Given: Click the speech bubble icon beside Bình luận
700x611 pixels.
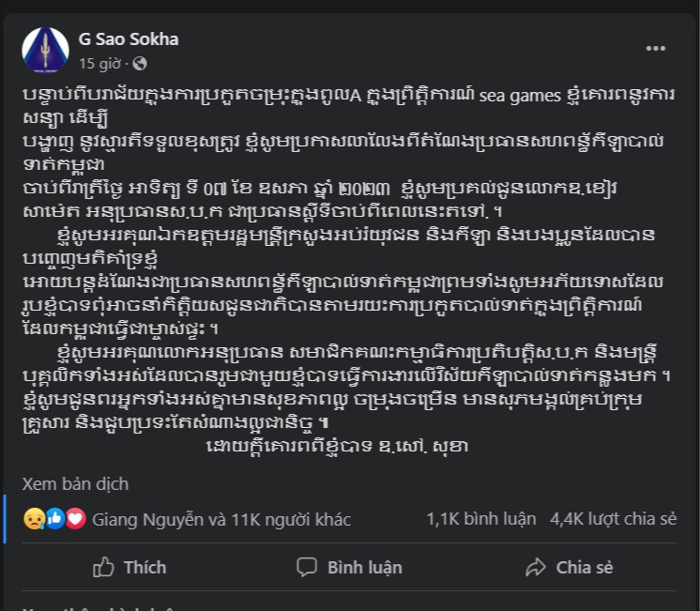Looking at the screenshot, I should [x=307, y=567].
